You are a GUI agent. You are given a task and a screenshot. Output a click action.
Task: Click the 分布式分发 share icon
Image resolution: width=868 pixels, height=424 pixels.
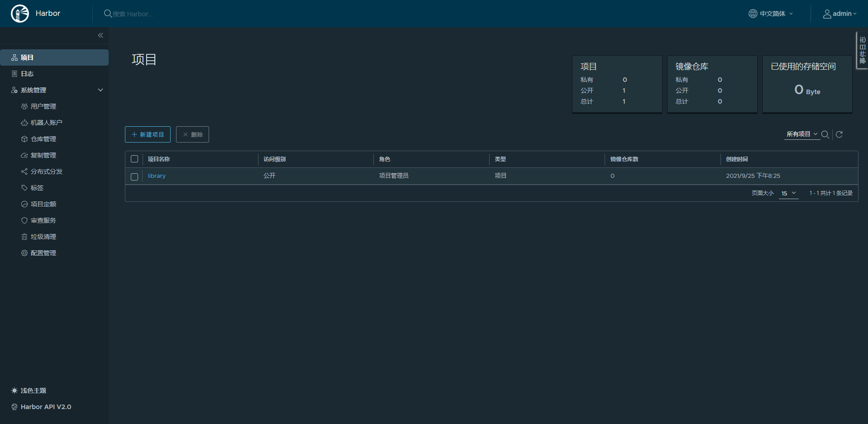click(24, 172)
